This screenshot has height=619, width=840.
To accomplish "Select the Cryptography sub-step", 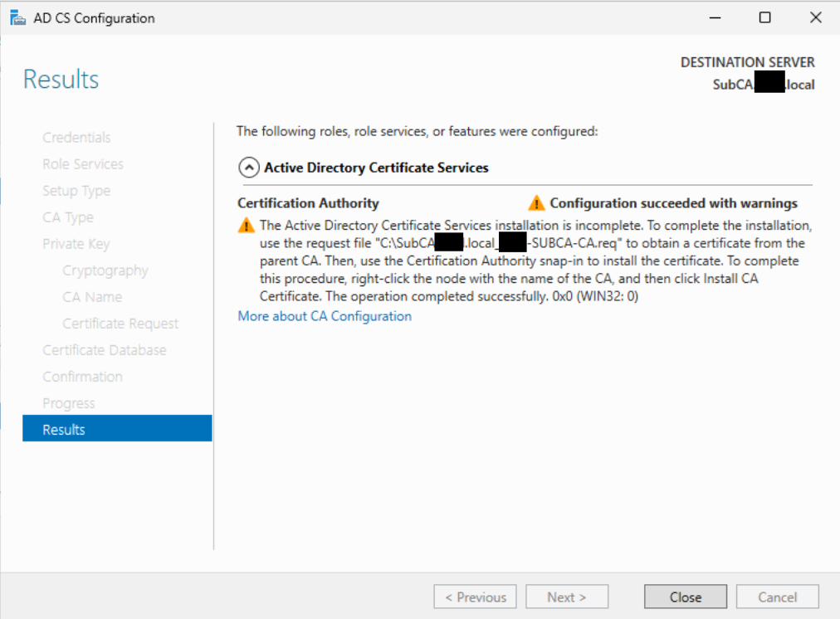I will tap(105, 271).
